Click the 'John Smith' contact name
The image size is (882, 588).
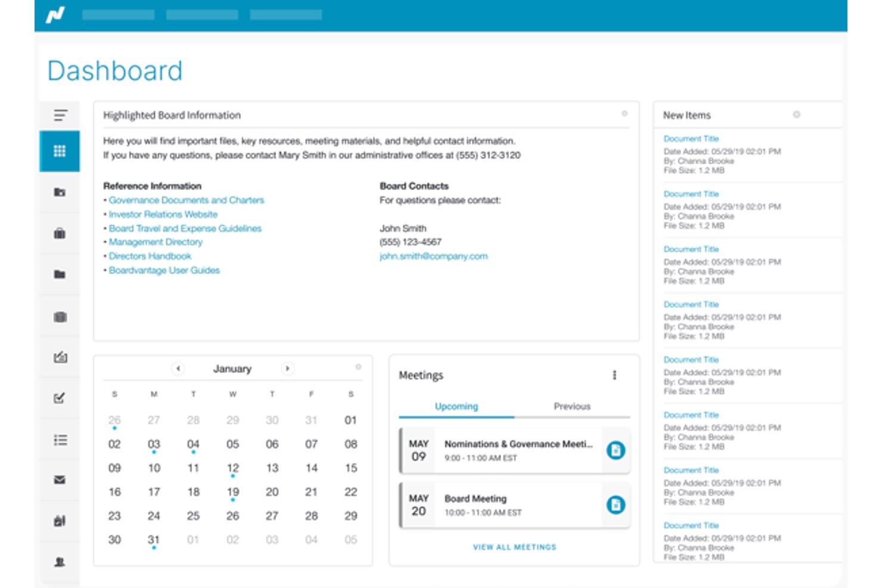403,228
